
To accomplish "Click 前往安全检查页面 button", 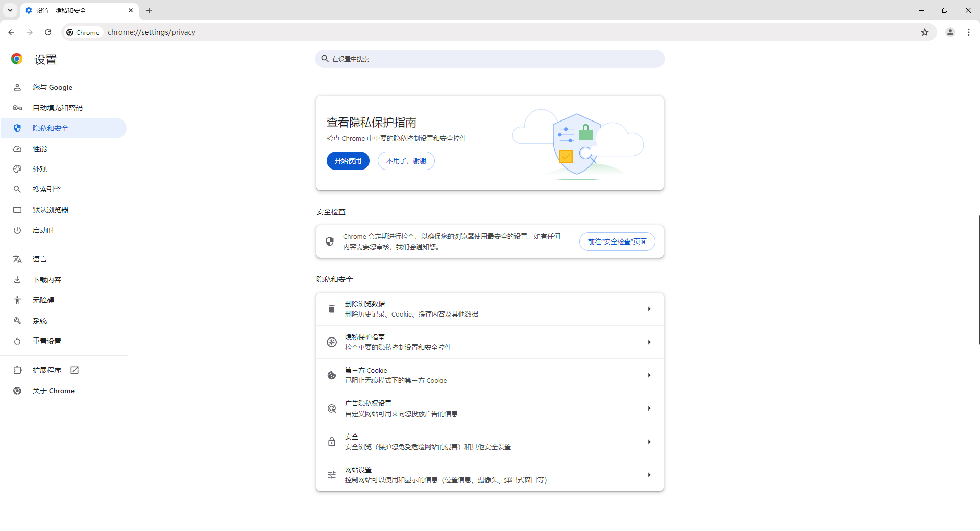I will (x=617, y=241).
